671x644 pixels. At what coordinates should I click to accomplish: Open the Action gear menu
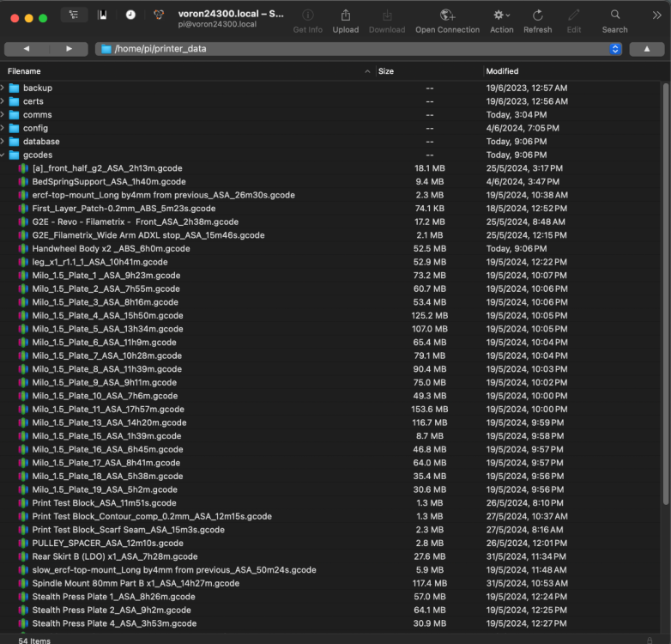[501, 15]
